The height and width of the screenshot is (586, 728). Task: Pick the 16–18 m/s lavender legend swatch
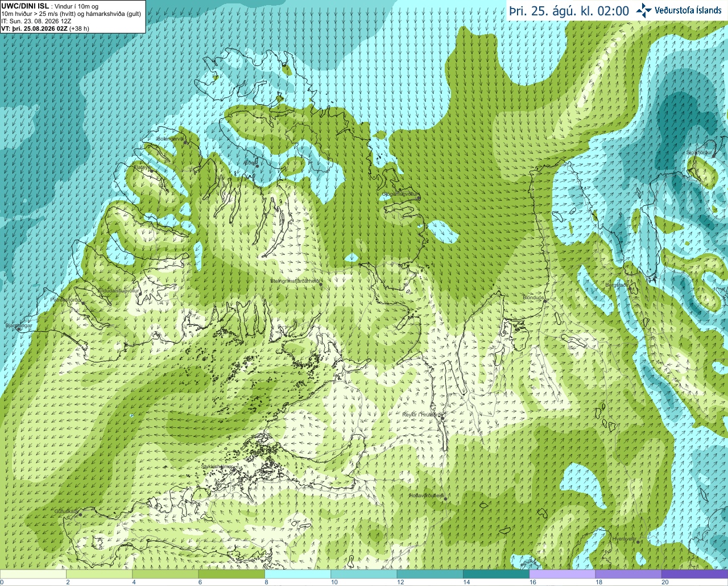coord(562,574)
